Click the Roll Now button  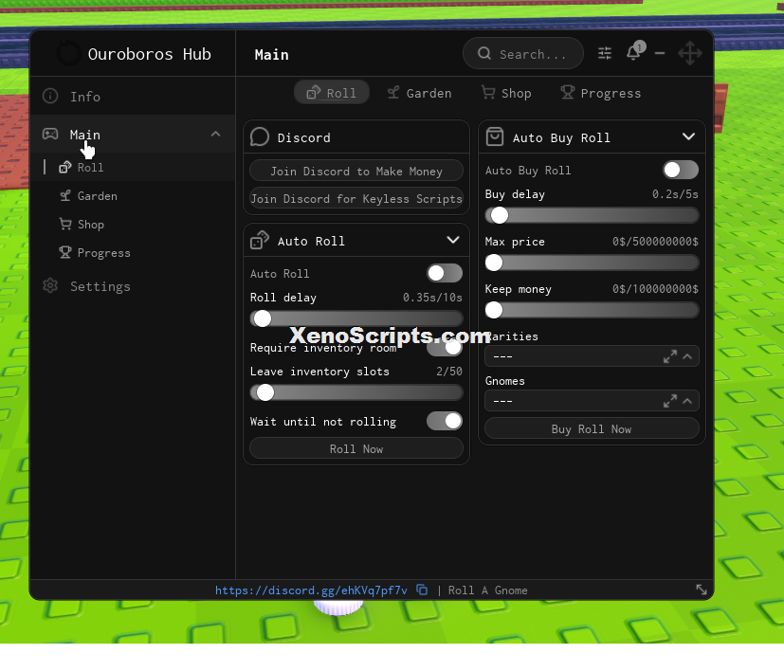click(356, 448)
